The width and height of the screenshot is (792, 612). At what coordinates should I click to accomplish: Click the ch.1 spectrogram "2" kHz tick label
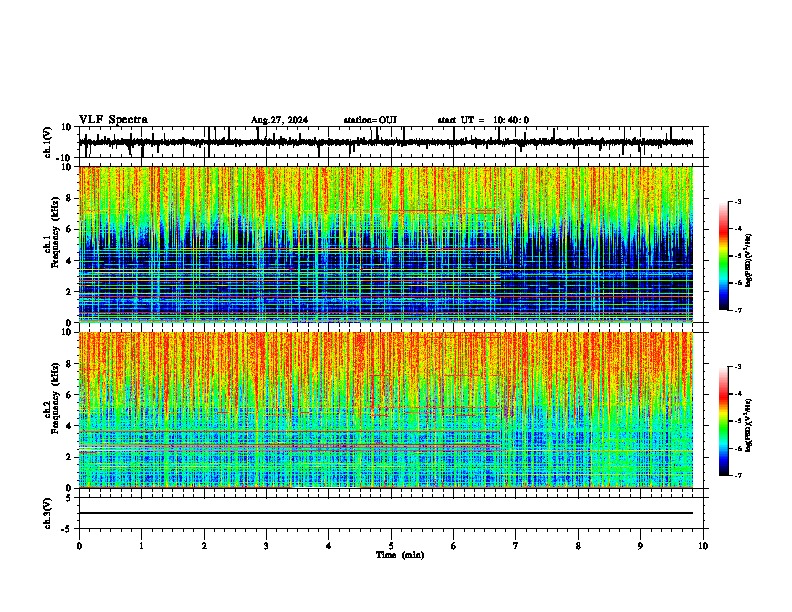tap(69, 292)
